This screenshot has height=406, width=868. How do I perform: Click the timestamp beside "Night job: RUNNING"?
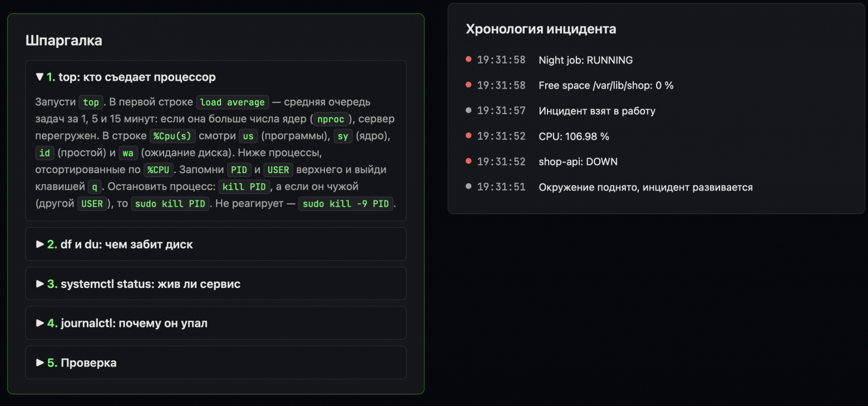point(501,60)
